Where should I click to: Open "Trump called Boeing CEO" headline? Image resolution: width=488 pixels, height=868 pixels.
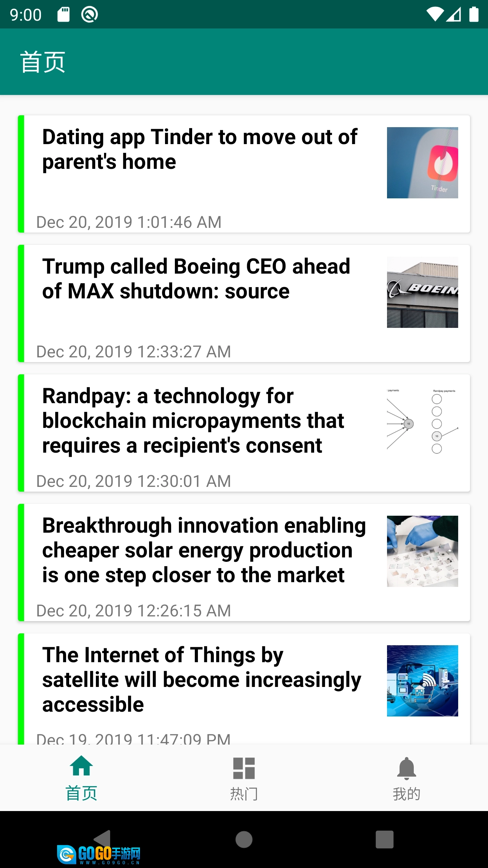pos(196,279)
